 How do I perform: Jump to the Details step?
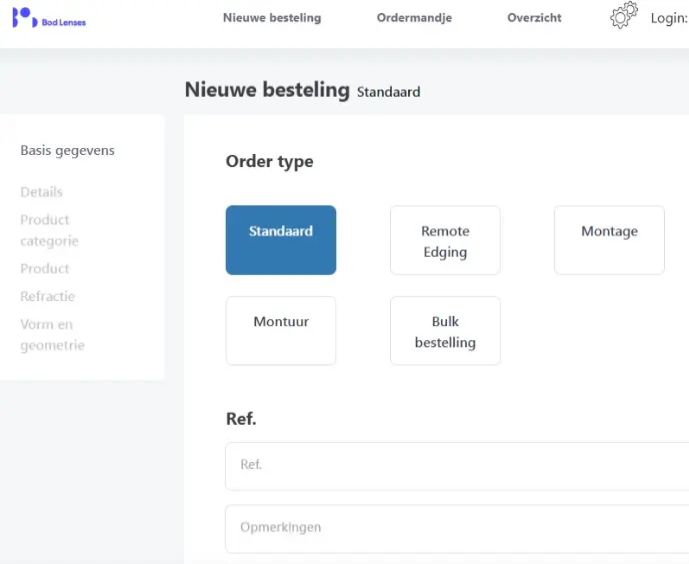(x=41, y=192)
